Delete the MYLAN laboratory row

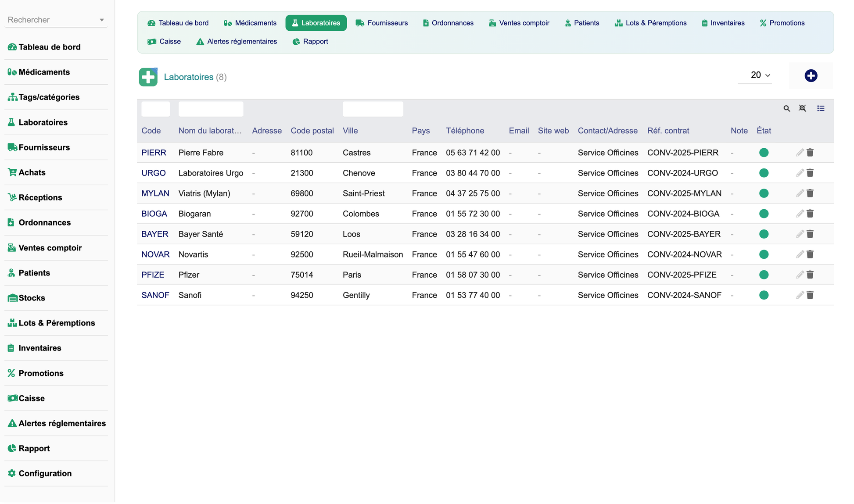point(810,193)
